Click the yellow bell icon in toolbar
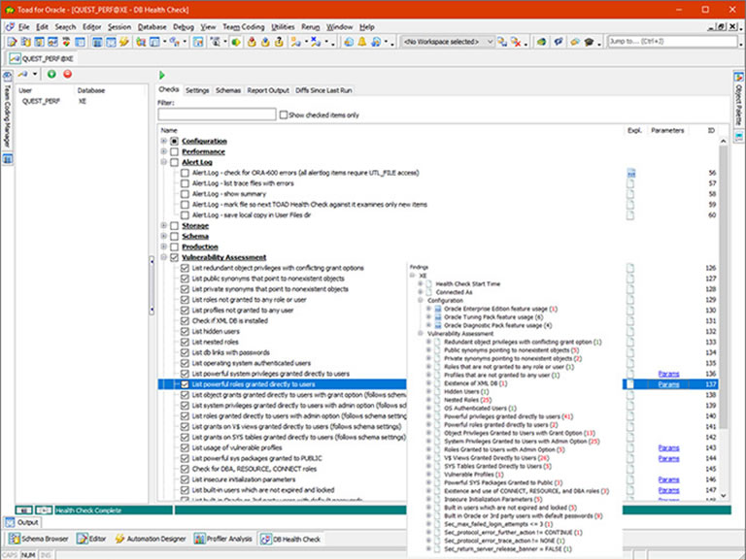The image size is (746, 560). [362, 42]
